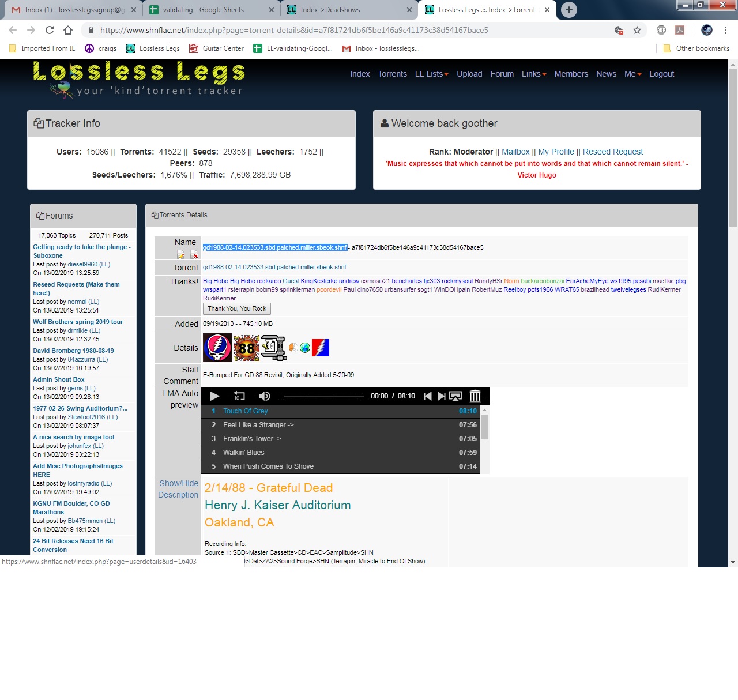Viewport: 738px width, 700px height.
Task: Open the Index navigation menu item
Action: click(x=360, y=74)
